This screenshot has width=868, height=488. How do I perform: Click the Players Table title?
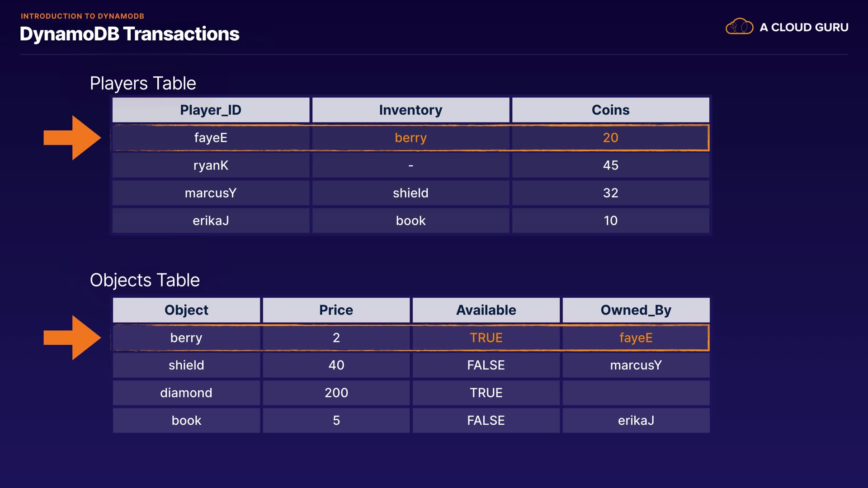click(x=143, y=84)
